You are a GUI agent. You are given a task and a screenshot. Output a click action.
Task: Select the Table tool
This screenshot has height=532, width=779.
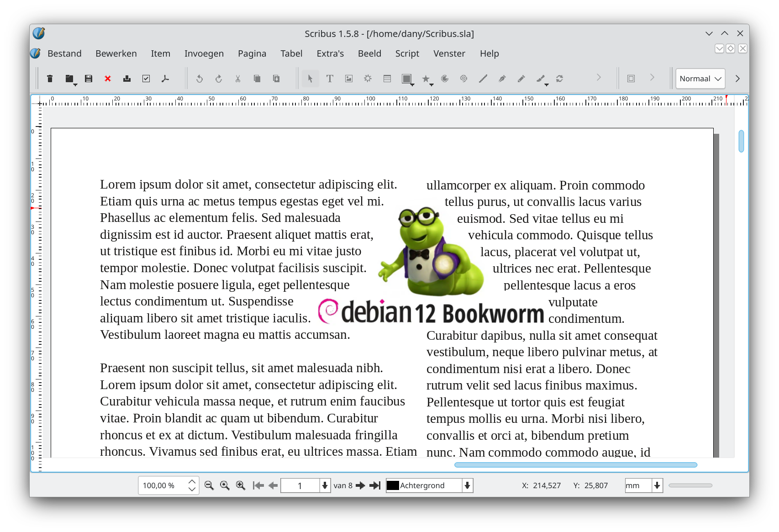coord(387,79)
